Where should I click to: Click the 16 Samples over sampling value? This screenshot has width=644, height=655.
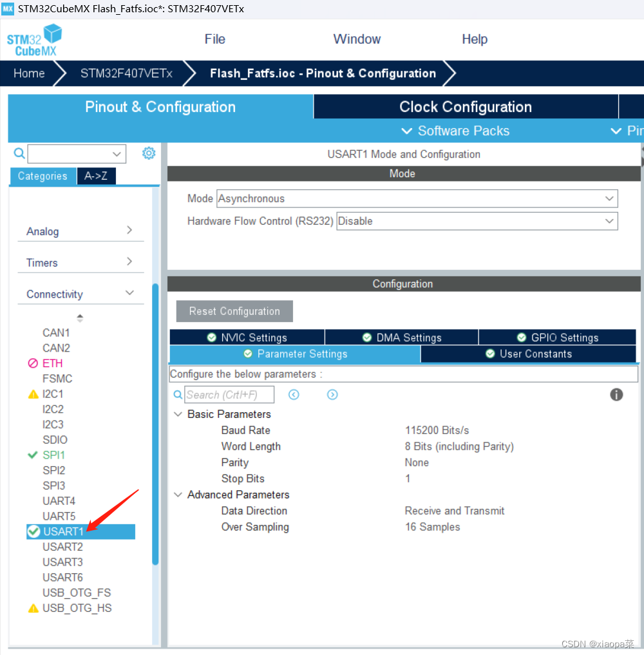pos(432,527)
